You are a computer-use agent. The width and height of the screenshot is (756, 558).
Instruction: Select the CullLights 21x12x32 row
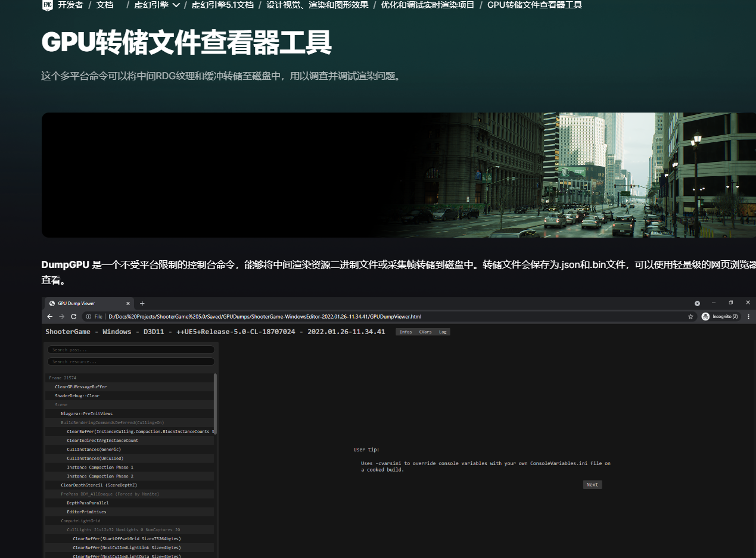pos(129,529)
